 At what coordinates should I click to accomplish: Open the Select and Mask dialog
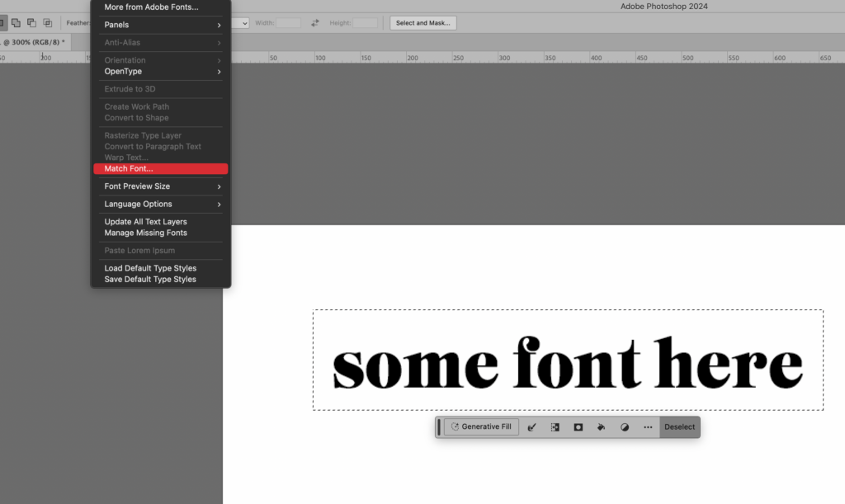coord(422,22)
